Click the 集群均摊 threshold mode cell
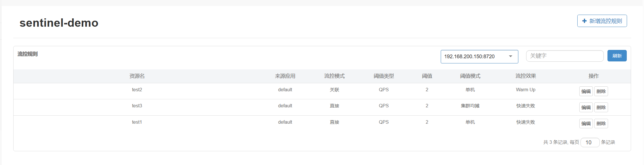Screen dimensions: 644x165 point(470,106)
